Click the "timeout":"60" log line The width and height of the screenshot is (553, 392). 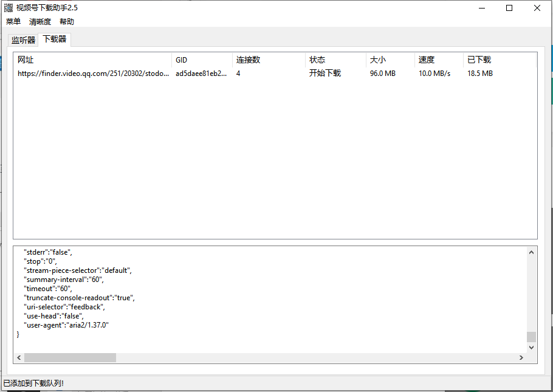48,289
